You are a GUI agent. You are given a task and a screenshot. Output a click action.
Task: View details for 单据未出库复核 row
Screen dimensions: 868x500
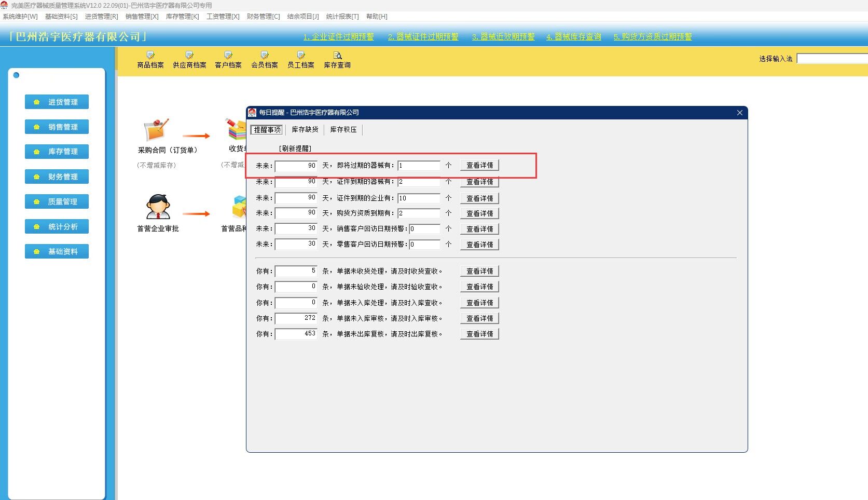[479, 334]
